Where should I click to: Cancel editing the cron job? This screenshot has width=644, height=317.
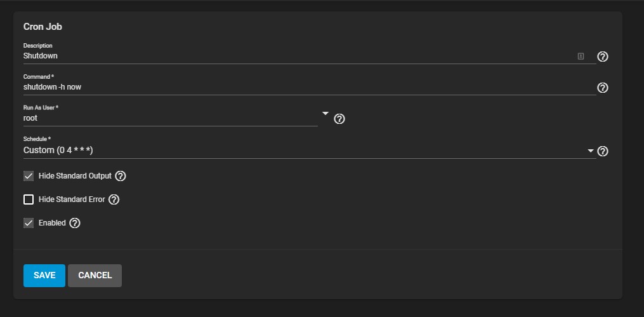[95, 276]
